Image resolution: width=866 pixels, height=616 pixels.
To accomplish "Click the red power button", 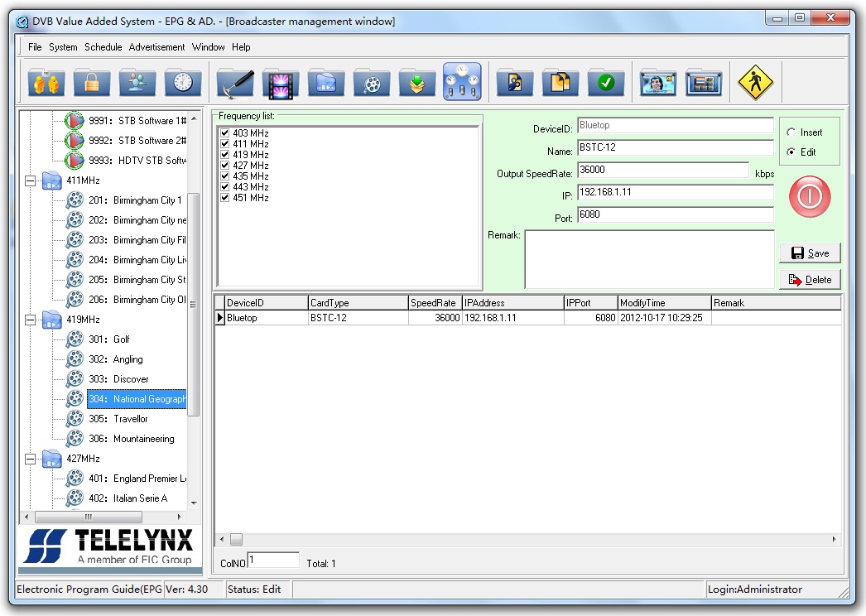I will pos(810,196).
